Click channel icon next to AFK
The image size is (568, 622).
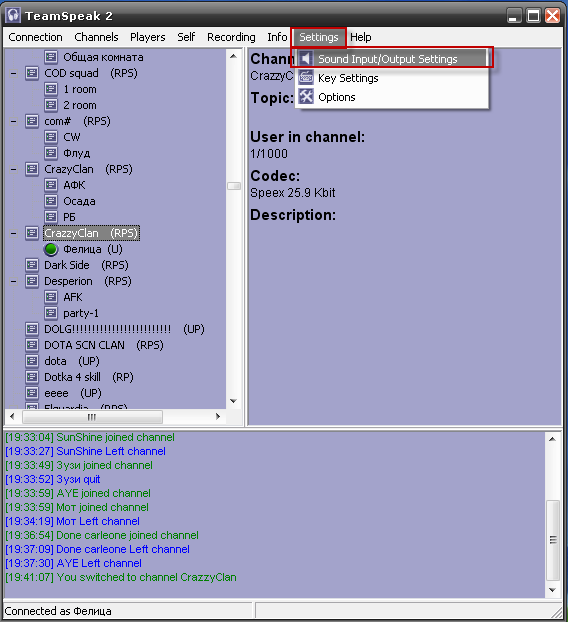coord(51,297)
